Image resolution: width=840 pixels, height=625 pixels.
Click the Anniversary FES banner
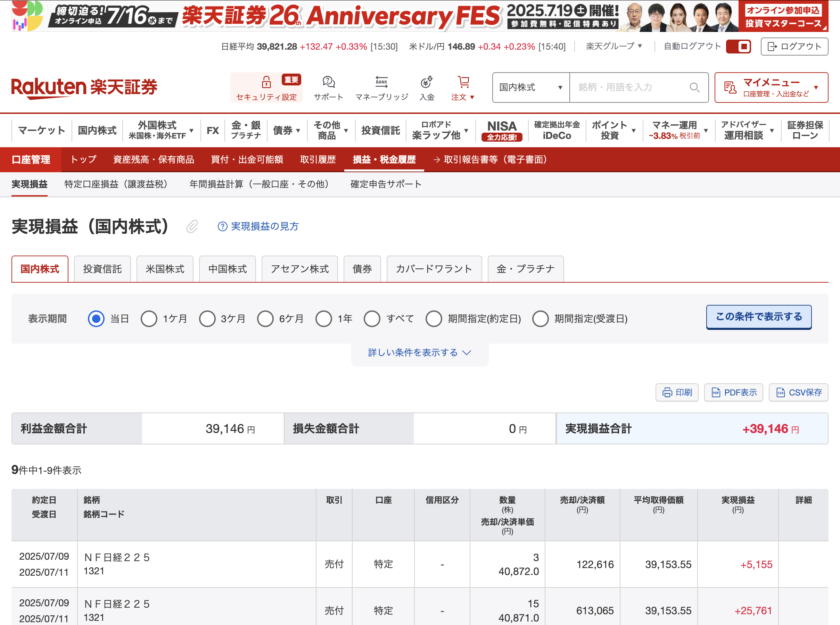pyautogui.click(x=420, y=16)
